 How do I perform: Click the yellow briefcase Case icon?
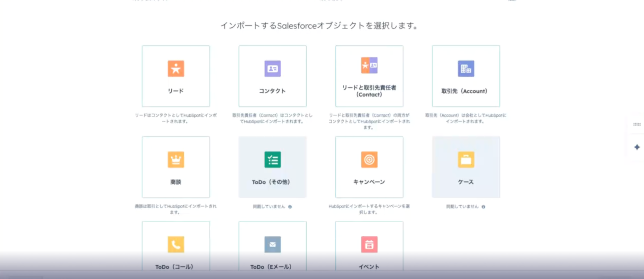[x=466, y=160]
